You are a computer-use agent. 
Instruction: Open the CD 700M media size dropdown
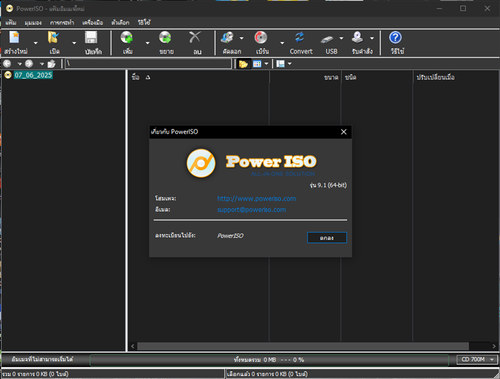(477, 359)
